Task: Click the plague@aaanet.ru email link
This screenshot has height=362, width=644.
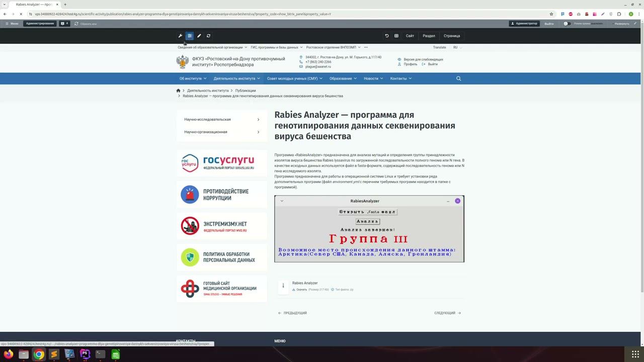Action: tap(318, 66)
